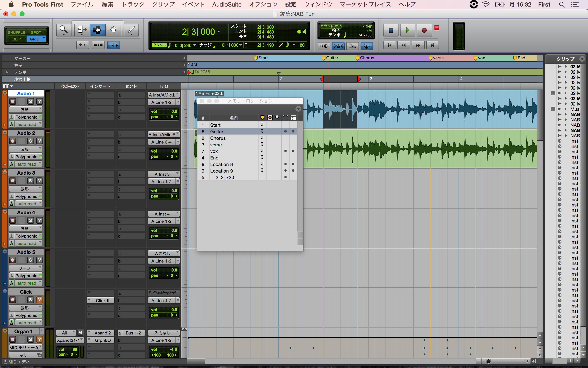Image resolution: width=588 pixels, height=368 pixels.
Task: Solo the Audio 1 track
Action: 30,101
